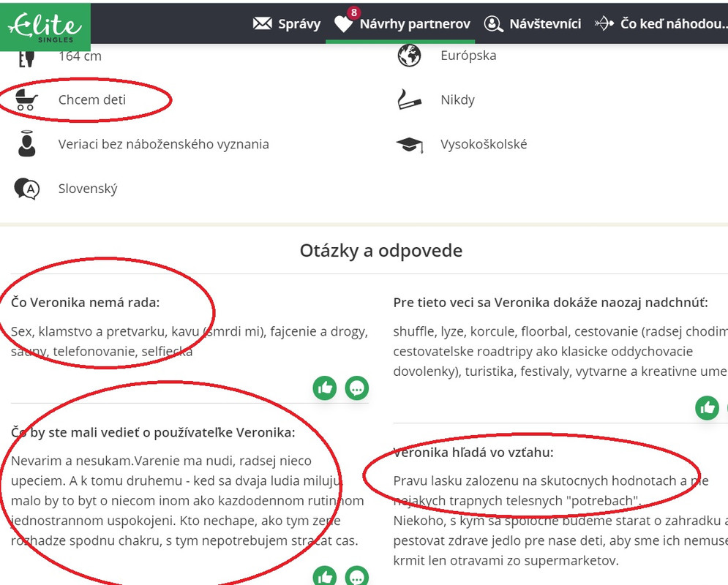Comment on the 'Čo Veronika nemá rada' answer

click(x=356, y=388)
